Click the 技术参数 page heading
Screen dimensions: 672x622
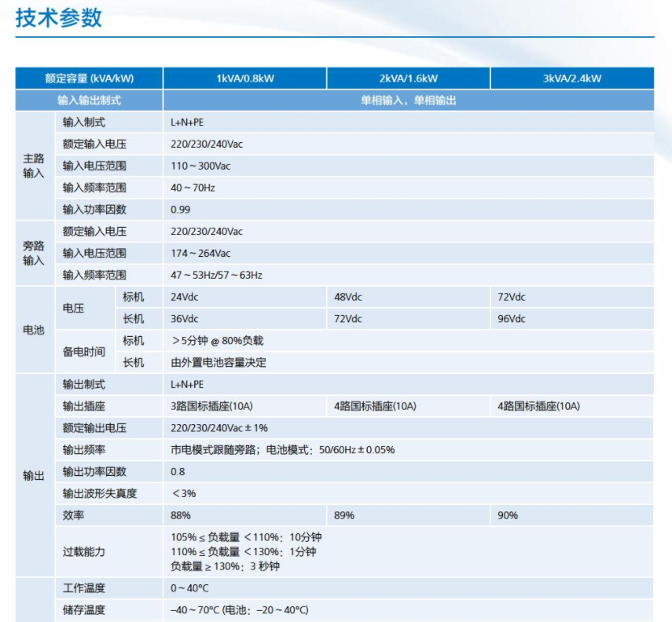(x=59, y=18)
